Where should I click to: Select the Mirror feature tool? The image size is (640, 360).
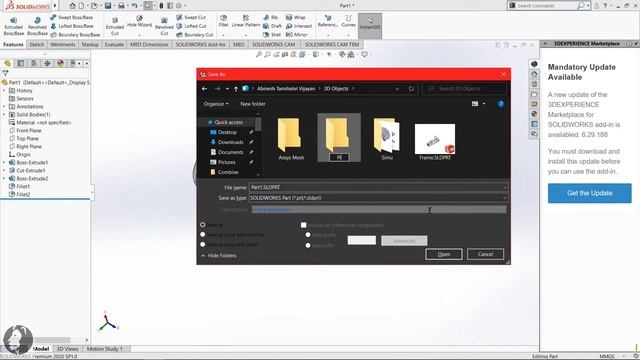click(296, 35)
